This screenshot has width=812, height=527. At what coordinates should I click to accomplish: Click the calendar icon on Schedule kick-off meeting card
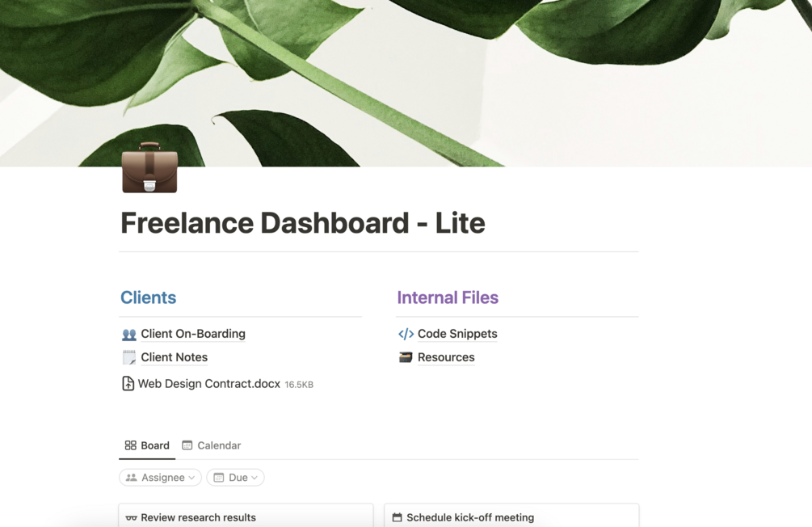396,517
